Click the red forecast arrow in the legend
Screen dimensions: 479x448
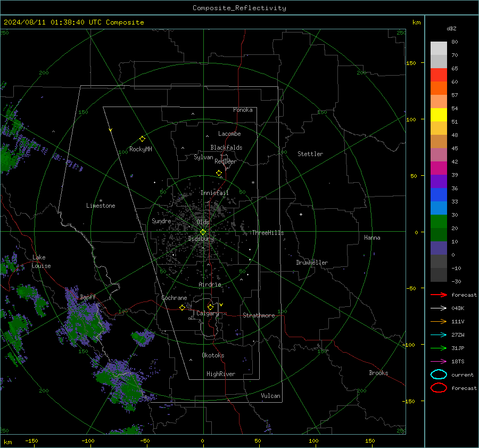(439, 295)
